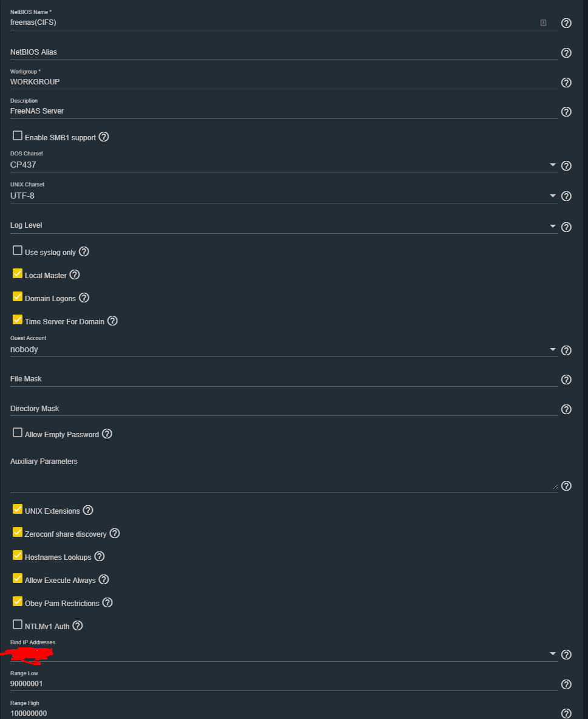
Task: View help for Time Server For Domain
Action: [x=112, y=321]
